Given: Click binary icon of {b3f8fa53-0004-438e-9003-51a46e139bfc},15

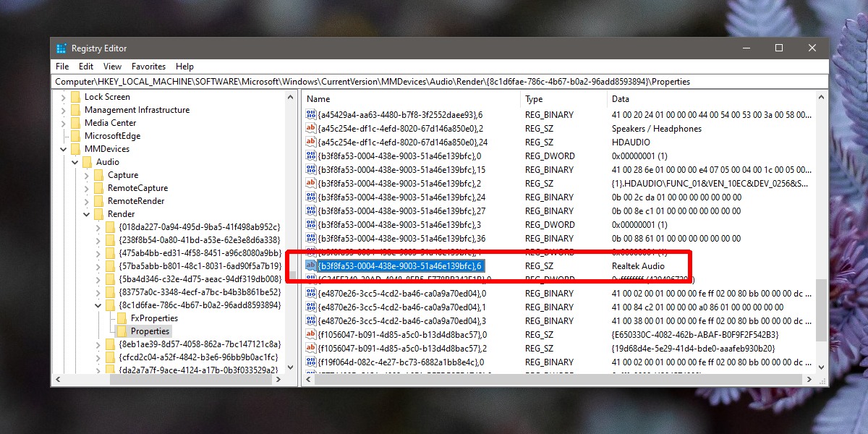Looking at the screenshot, I should (x=311, y=170).
